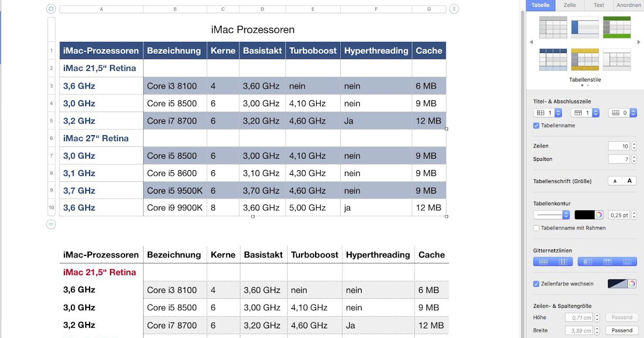
Task: Select the plain gray table style thumbnail
Action: (x=553, y=27)
